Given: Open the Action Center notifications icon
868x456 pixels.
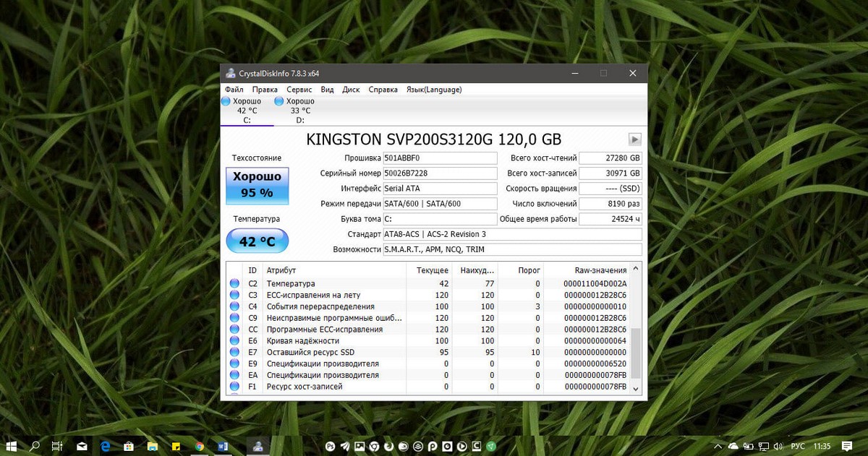Looking at the screenshot, I should (848, 447).
